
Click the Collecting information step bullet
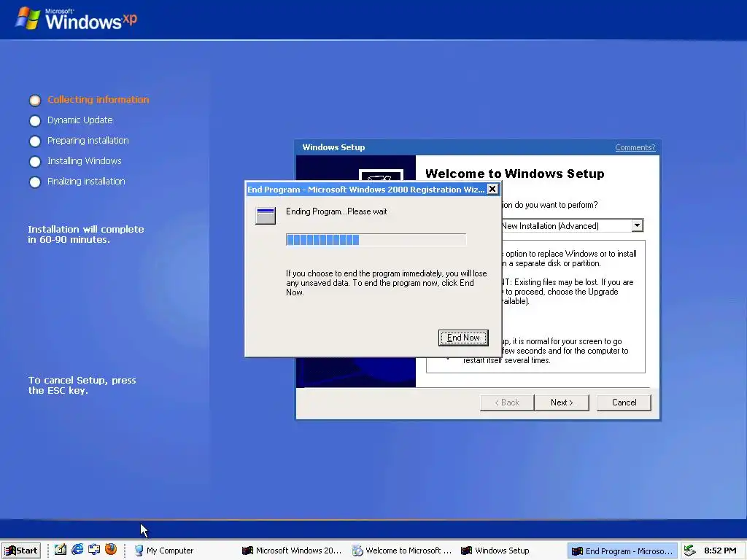[35, 100]
